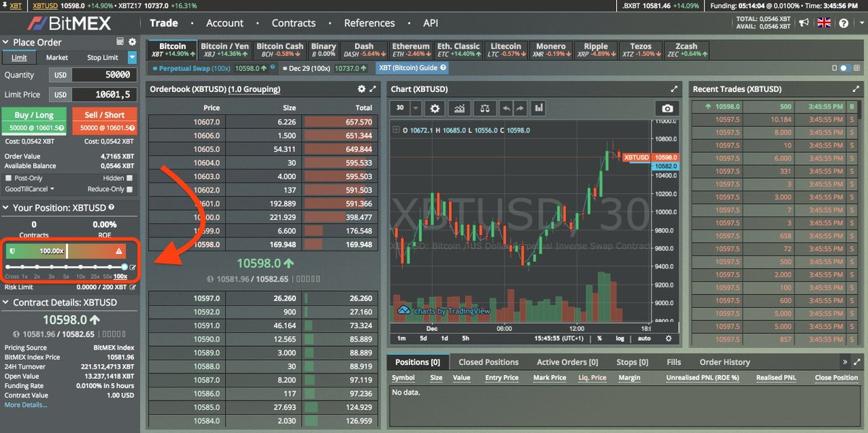Change language via UK flag

824,23
